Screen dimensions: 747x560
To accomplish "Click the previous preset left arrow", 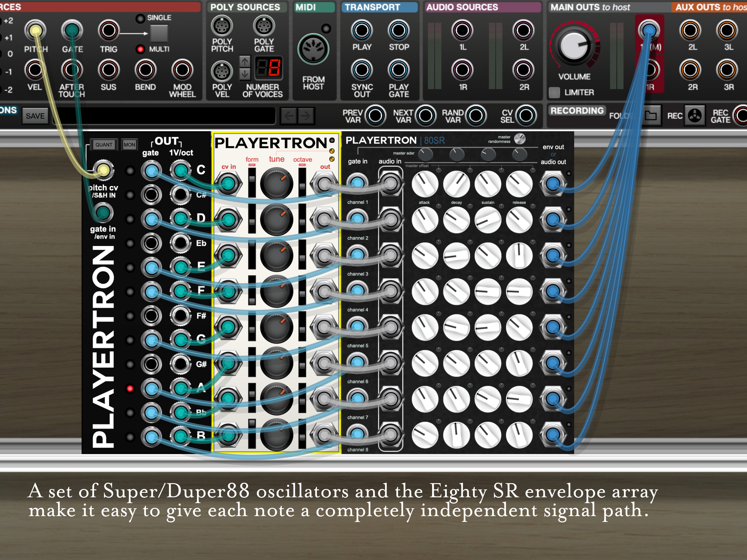I will coord(289,116).
